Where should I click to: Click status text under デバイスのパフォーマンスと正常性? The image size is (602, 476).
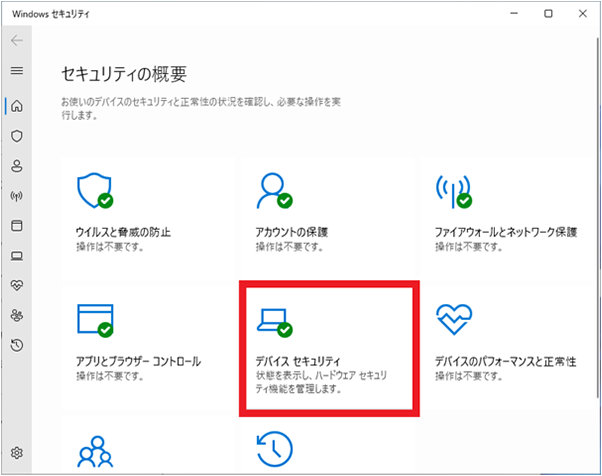tap(469, 375)
